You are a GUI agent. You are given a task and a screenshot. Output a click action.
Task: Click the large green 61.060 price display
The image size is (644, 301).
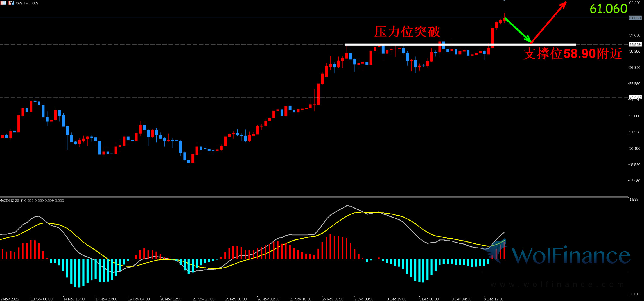608,9
